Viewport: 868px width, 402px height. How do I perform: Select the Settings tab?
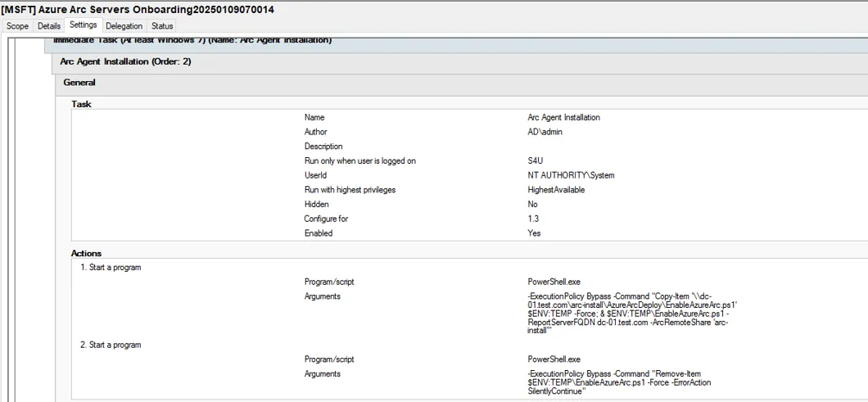pyautogui.click(x=83, y=25)
